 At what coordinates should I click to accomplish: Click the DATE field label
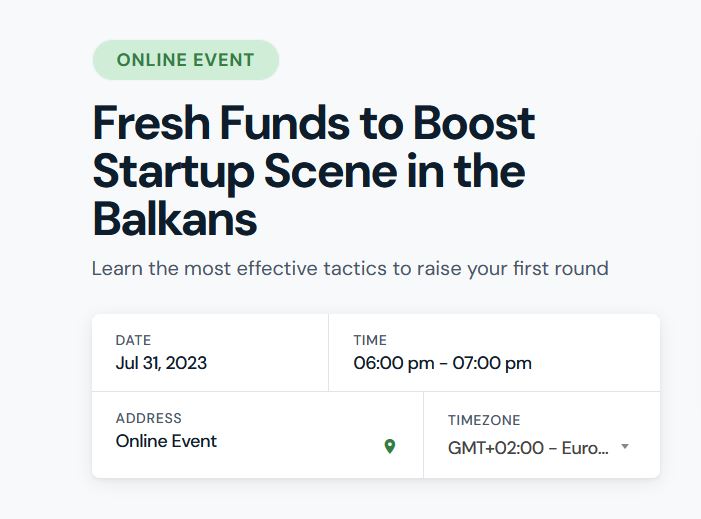coord(133,340)
